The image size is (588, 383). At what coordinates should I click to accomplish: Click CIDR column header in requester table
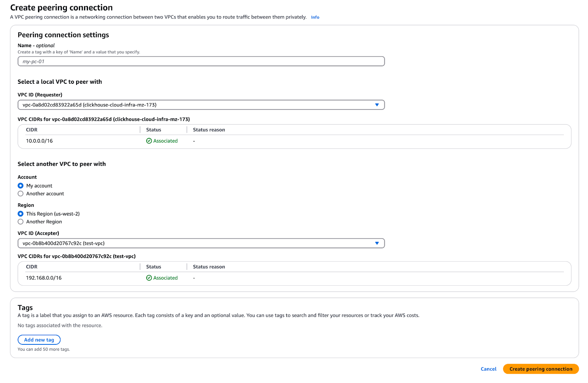[32, 130]
